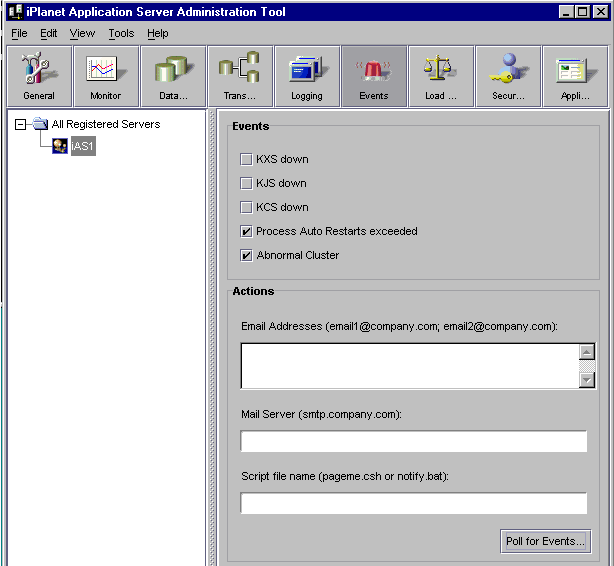
Task: Click the iAS1 server icon in tree
Action: pyautogui.click(x=60, y=146)
